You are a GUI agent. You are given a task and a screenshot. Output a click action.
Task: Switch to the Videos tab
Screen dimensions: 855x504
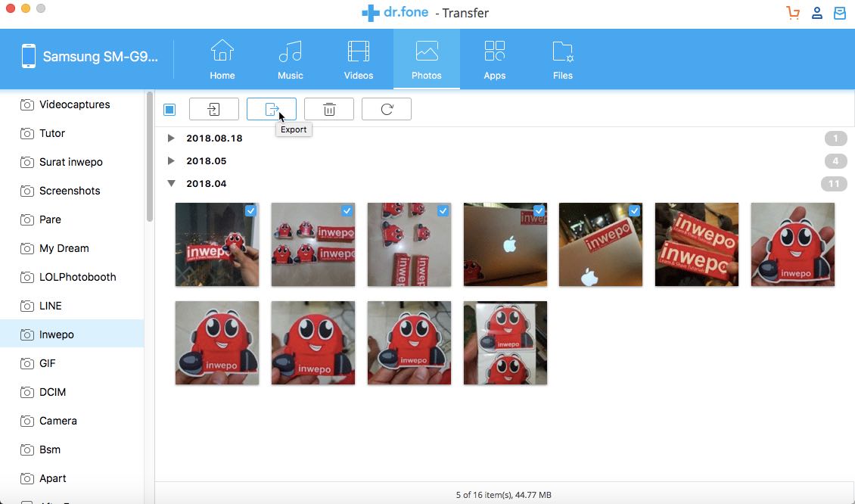pyautogui.click(x=358, y=59)
